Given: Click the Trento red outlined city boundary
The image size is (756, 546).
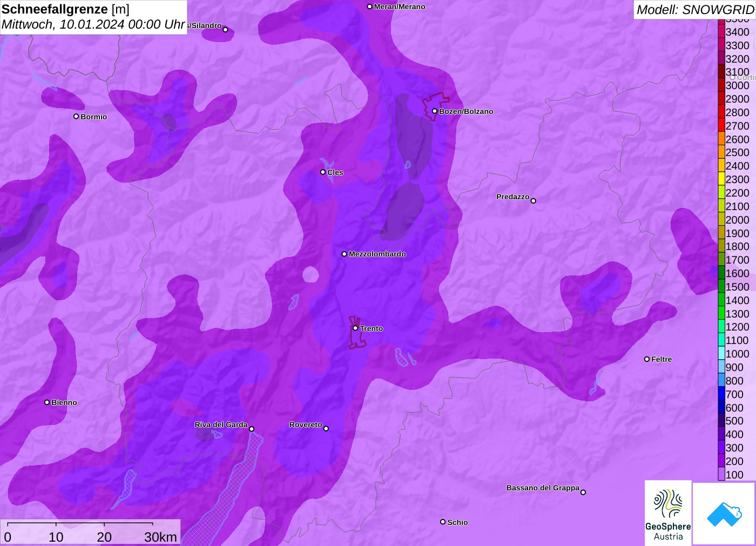Looking at the screenshot, I should (x=356, y=333).
